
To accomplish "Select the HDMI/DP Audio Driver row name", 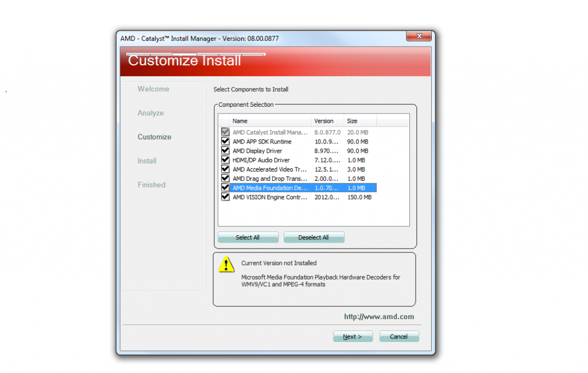I will (261, 160).
